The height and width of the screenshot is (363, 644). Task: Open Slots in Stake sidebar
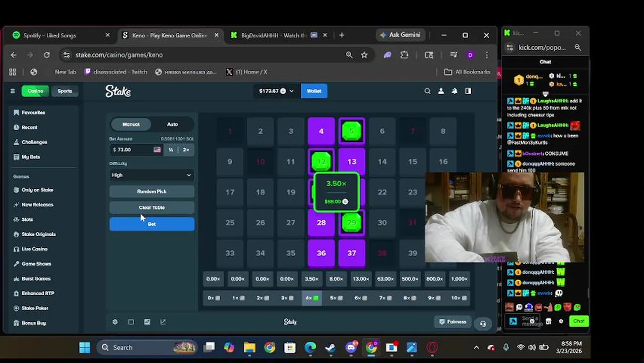click(27, 219)
